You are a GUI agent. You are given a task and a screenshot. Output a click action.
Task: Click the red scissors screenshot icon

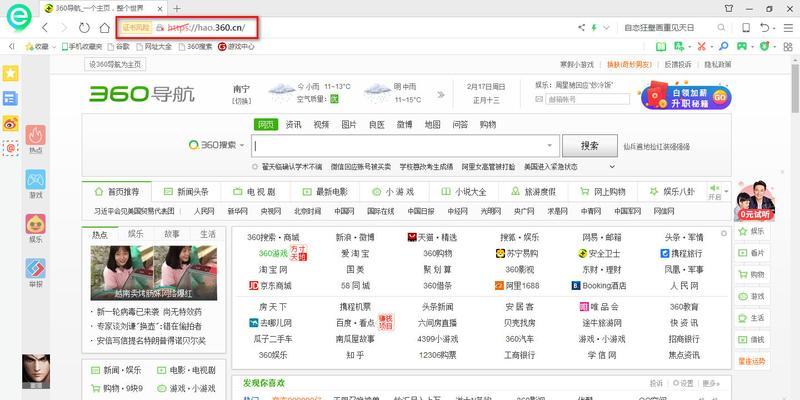coord(702,46)
